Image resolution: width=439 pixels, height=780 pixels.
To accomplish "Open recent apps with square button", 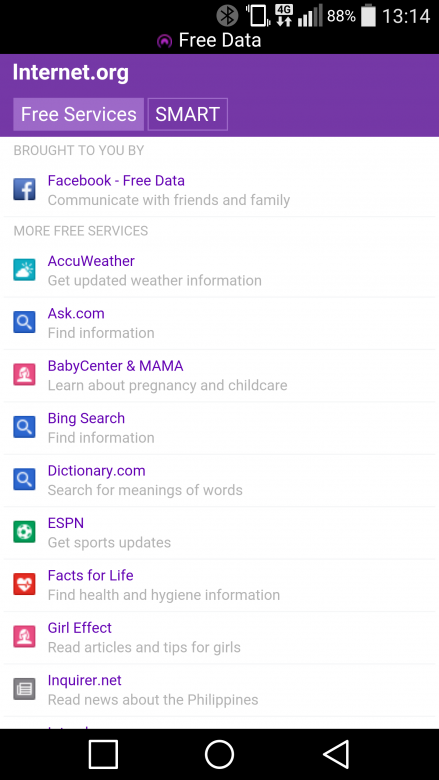I will coord(103,754).
